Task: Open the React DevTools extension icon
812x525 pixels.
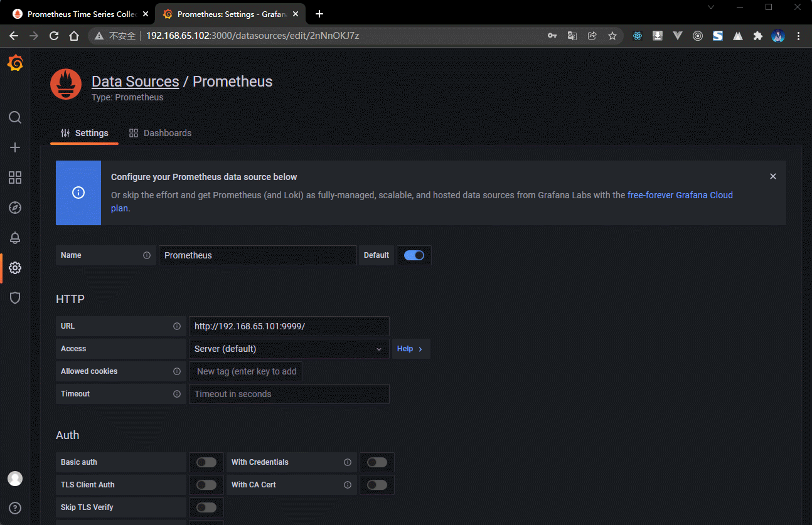Action: 638,36
